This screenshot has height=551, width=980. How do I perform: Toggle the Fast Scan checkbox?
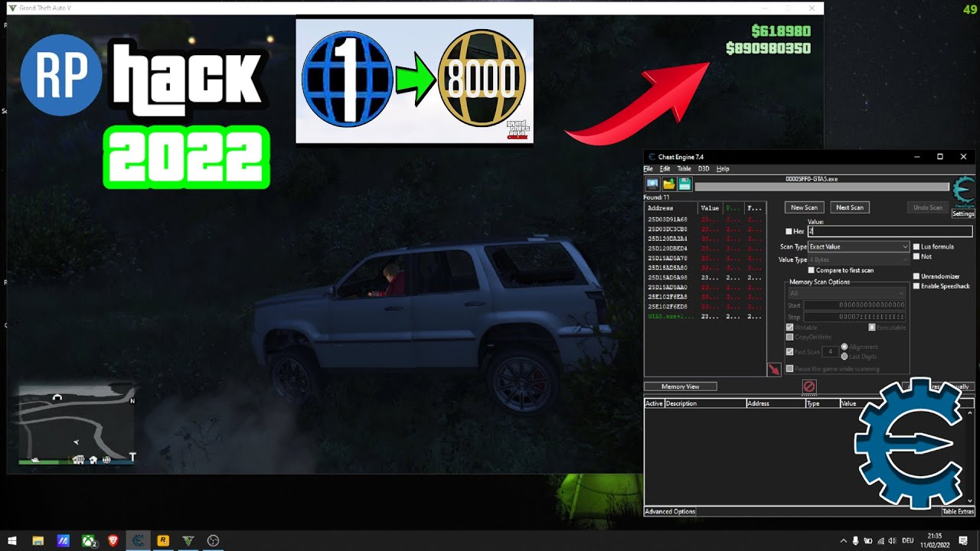[x=790, y=352]
